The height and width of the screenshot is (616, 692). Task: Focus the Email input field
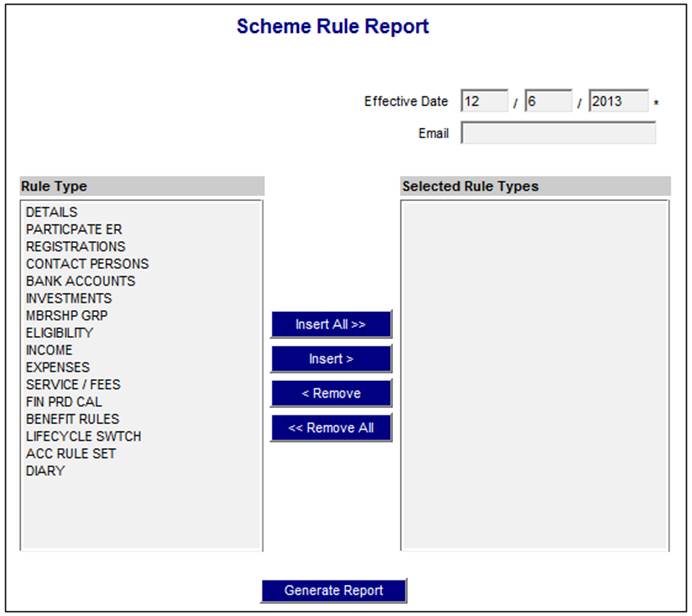coord(558,133)
